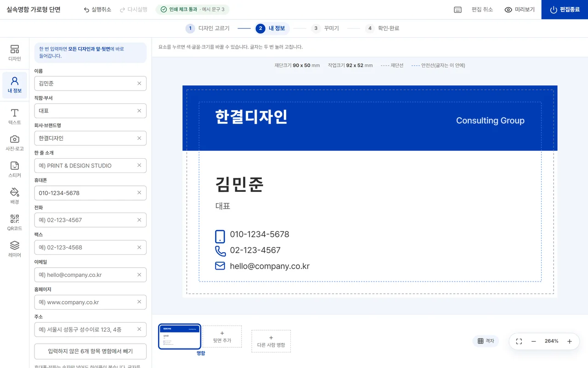Open the 사진·로고 panel
588x368 pixels.
pos(15,143)
